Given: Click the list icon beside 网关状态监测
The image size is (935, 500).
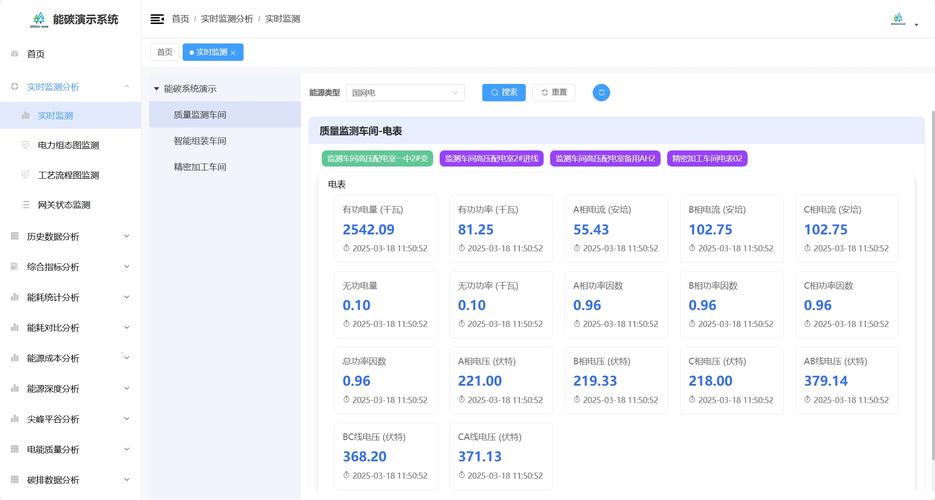Looking at the screenshot, I should pyautogui.click(x=25, y=204).
